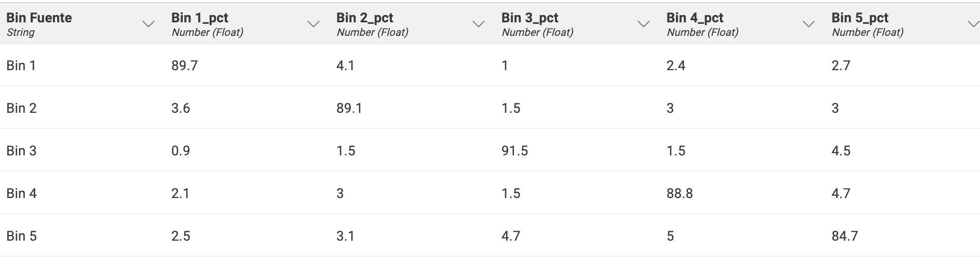The width and height of the screenshot is (980, 263).
Task: Select the Bin Fuente column header
Action: 83,24
